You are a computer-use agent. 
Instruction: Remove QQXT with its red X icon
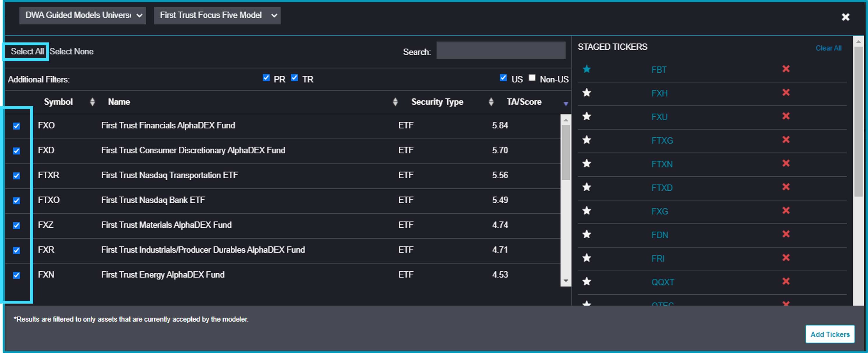786,281
